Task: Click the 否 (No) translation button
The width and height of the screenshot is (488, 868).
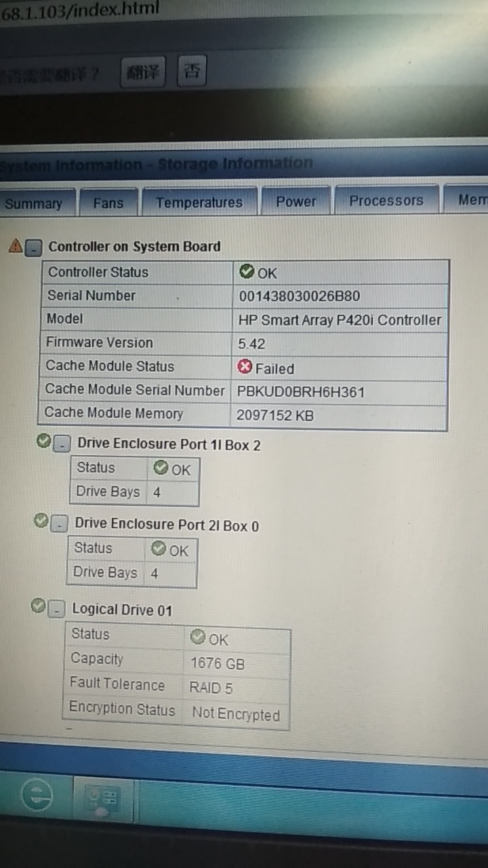Action: [192, 71]
